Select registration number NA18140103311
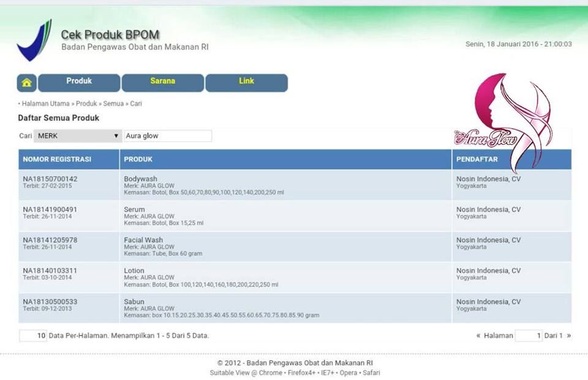The image size is (588, 380). 50,271
